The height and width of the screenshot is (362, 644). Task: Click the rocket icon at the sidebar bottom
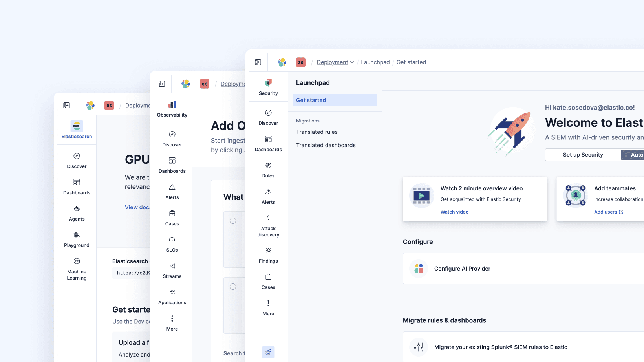tap(268, 352)
